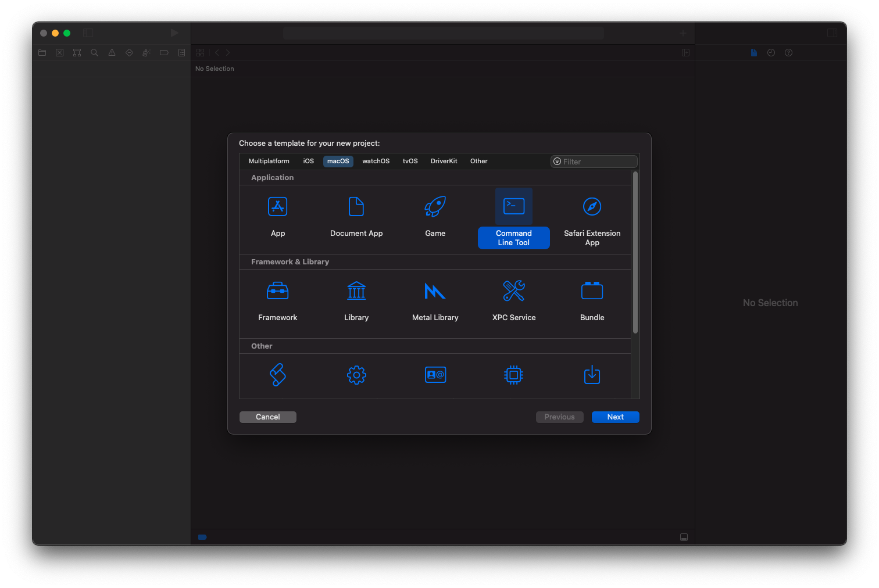
Task: Select the DriverKit tab
Action: click(x=444, y=162)
